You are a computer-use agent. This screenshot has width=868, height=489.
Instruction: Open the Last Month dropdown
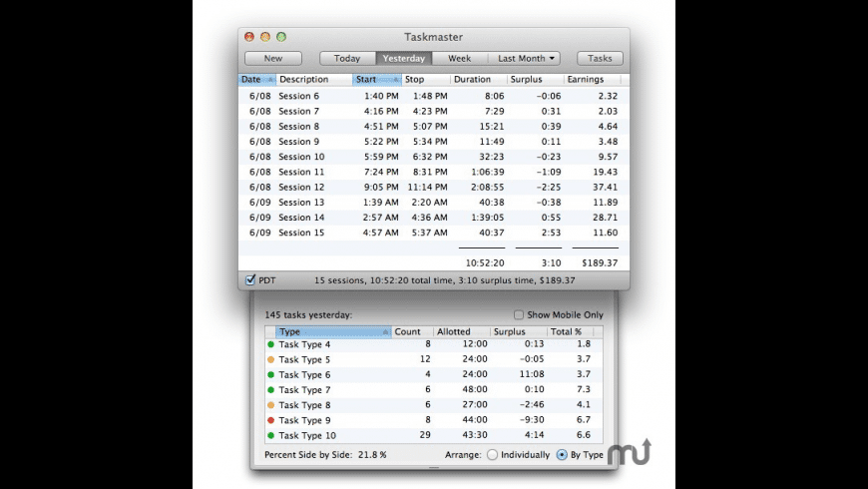coord(525,58)
